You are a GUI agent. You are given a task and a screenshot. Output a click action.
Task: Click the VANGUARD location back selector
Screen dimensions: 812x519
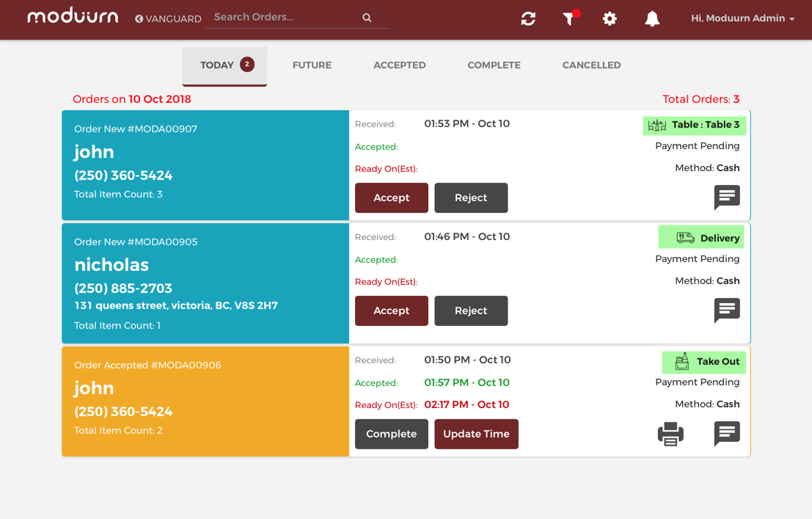click(x=168, y=19)
